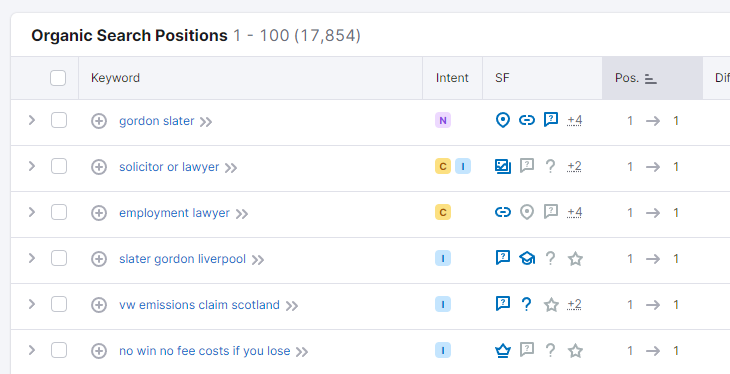The image size is (730, 374).
Task: Add solicitor or lawyer keyword with plus icon
Action: [99, 167]
